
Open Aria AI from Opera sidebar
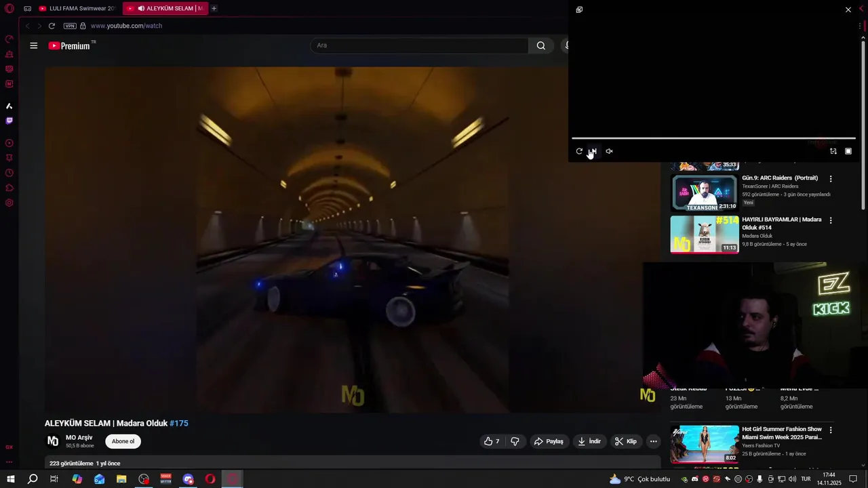coord(9,106)
